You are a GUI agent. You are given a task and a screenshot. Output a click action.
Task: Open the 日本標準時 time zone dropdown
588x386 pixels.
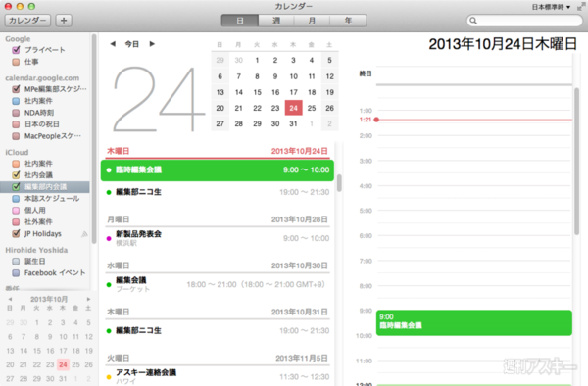click(x=551, y=7)
